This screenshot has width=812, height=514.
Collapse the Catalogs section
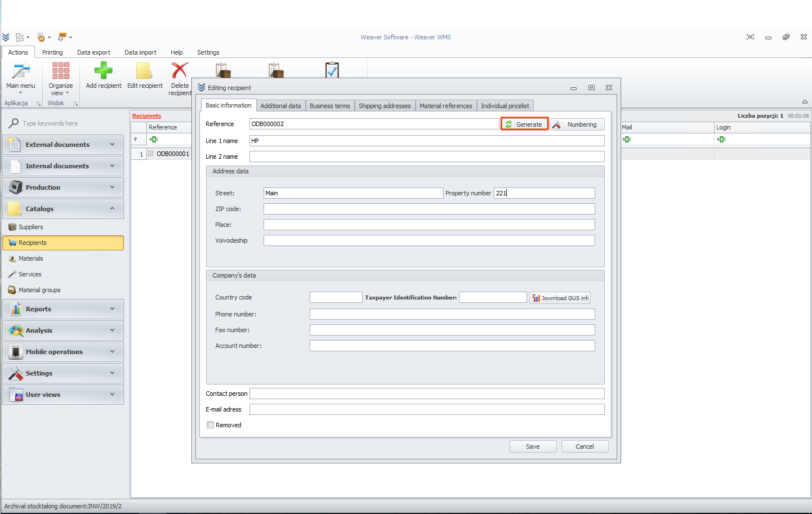[63, 209]
